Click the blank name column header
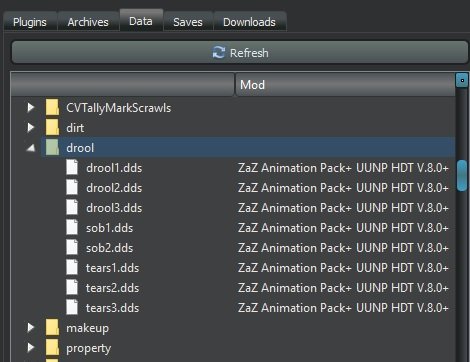The image size is (470, 362). 123,85
